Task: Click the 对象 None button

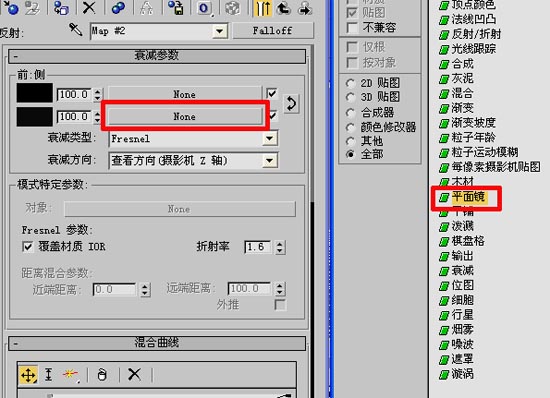Action: click(180, 209)
